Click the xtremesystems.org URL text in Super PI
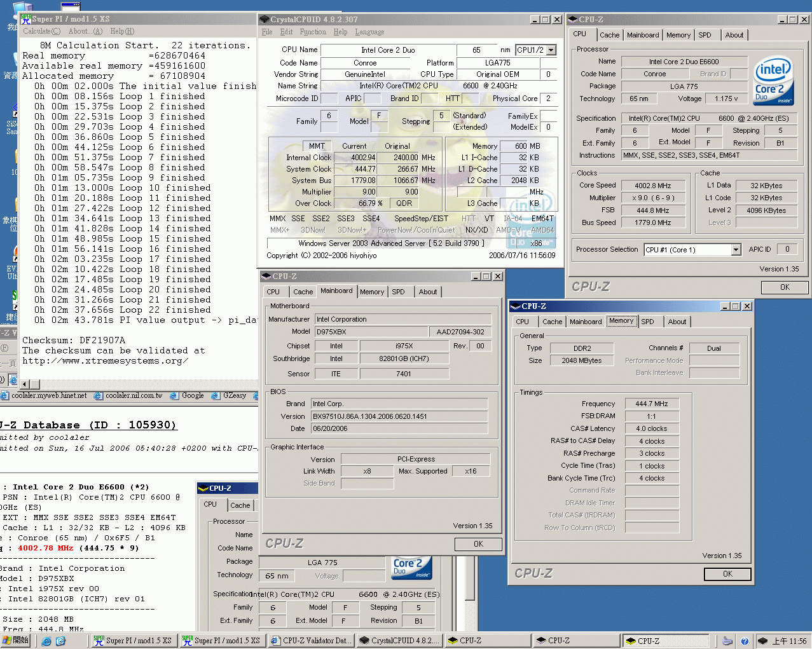The height and width of the screenshot is (649, 812). [105, 361]
